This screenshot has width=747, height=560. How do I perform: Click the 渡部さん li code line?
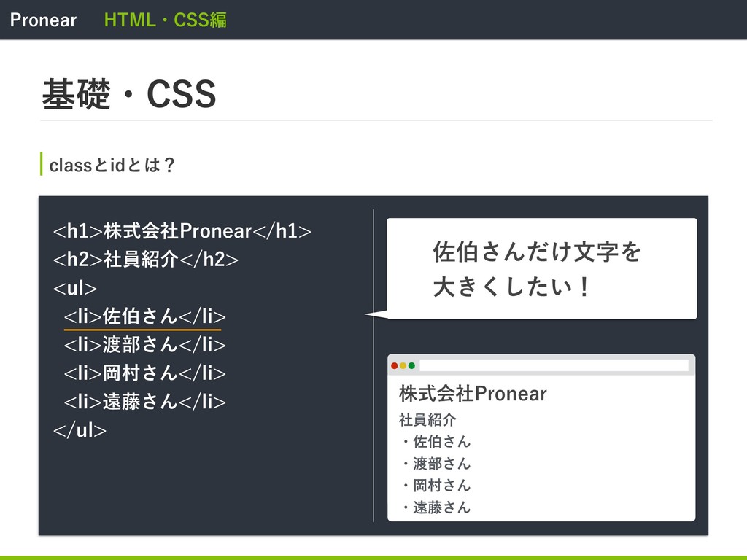tap(145, 345)
